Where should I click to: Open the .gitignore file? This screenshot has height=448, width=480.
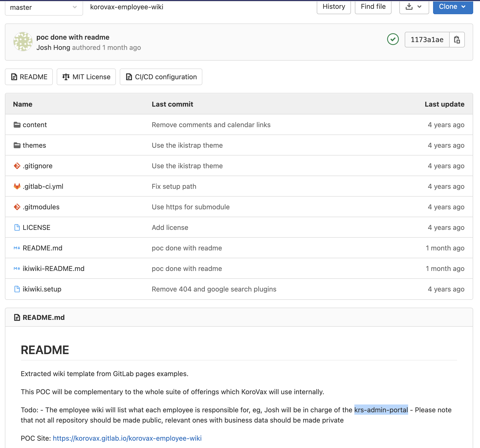tap(38, 166)
